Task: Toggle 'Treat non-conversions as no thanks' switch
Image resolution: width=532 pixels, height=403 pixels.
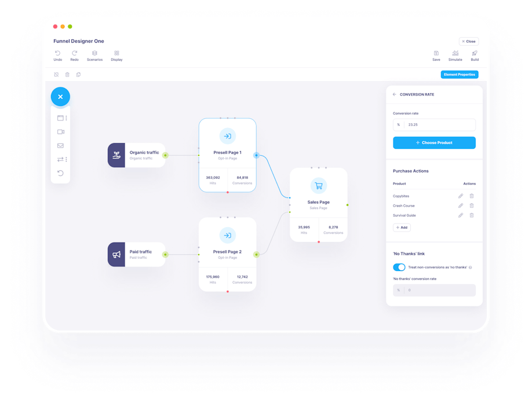Action: click(399, 267)
